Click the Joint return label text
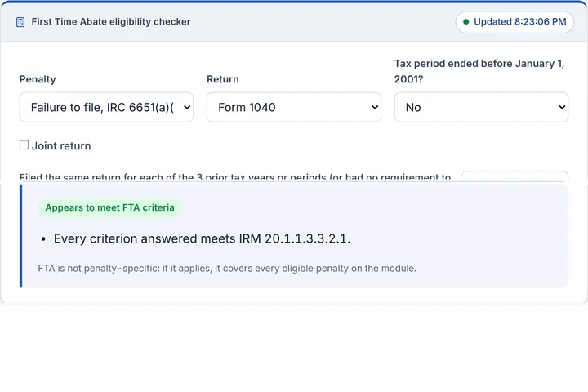The height and width of the screenshot is (392, 588). coord(61,145)
